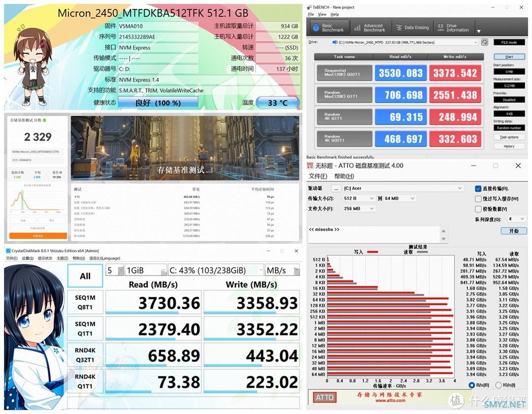Open the test count dropdown showing 5
This screenshot has width=532, height=414.
115,271
